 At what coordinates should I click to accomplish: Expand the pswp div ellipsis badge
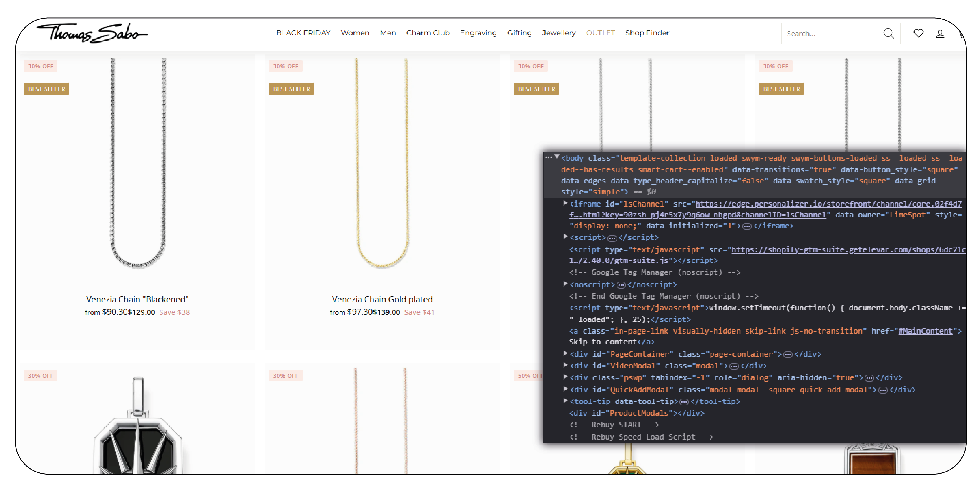(x=869, y=378)
